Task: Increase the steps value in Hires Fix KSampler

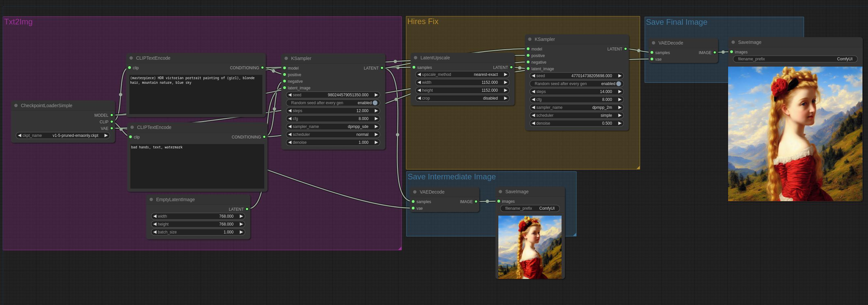Action: click(620, 92)
